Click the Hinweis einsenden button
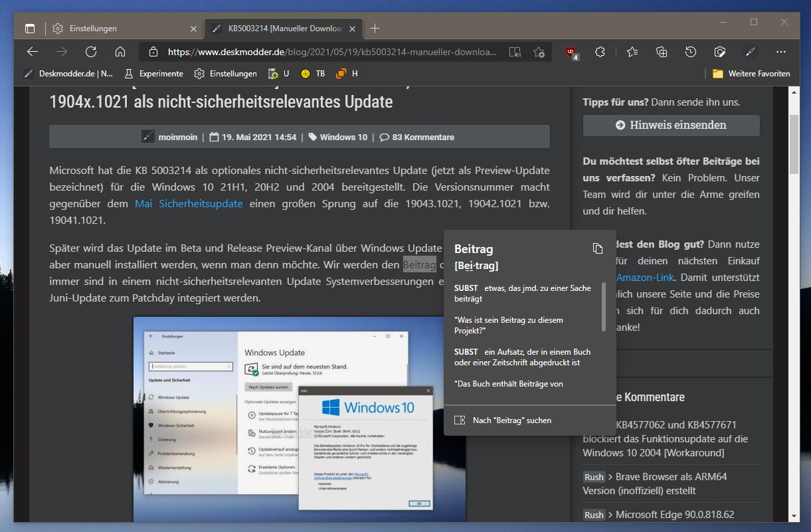Screen dimensions: 811x532 [671, 125]
